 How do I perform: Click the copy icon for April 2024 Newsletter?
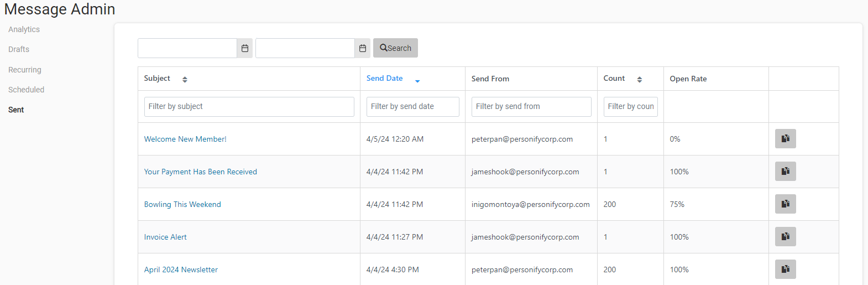tap(785, 269)
